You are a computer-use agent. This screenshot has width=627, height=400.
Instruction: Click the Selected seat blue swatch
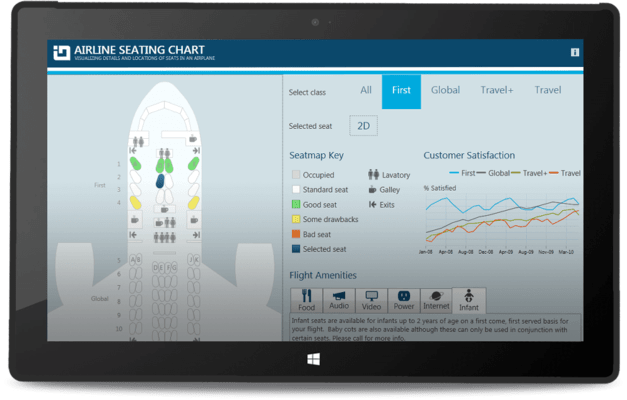pos(296,249)
